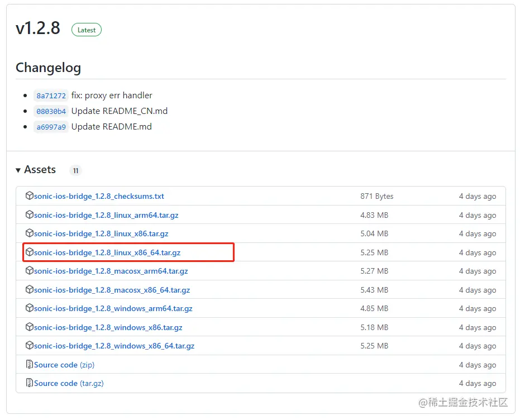Image resolution: width=520 pixels, height=420 pixels.
Task: Click '4 days ago' in Source code (zip) row
Action: pos(478,365)
